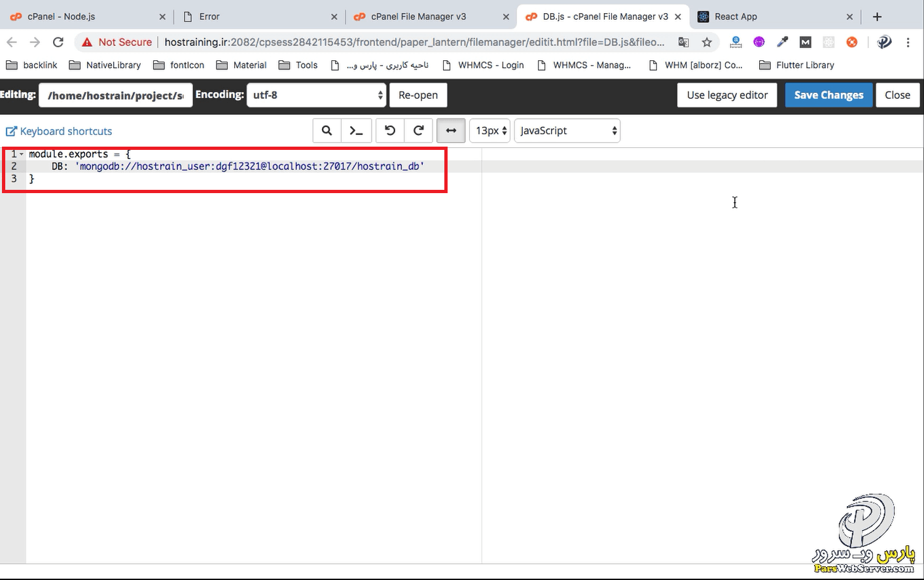Click the Save Changes button
Viewport: 924px width, 580px height.
pos(828,94)
